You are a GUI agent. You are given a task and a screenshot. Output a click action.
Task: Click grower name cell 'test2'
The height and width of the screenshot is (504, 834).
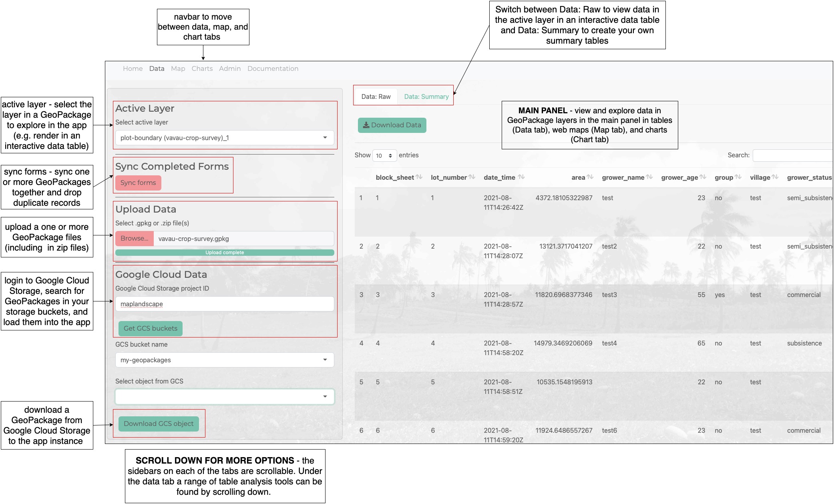tap(609, 246)
